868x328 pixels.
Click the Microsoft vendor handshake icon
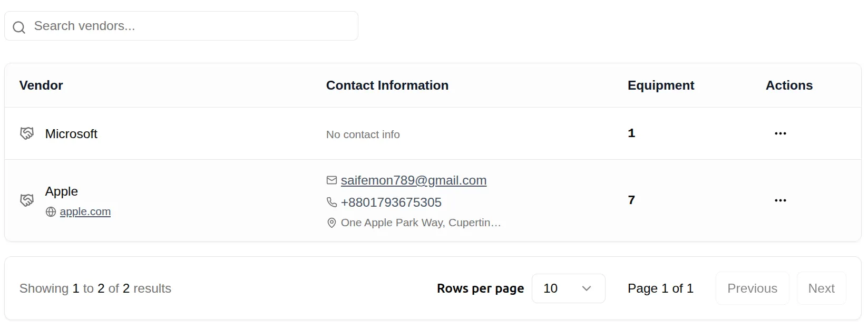coord(27,133)
